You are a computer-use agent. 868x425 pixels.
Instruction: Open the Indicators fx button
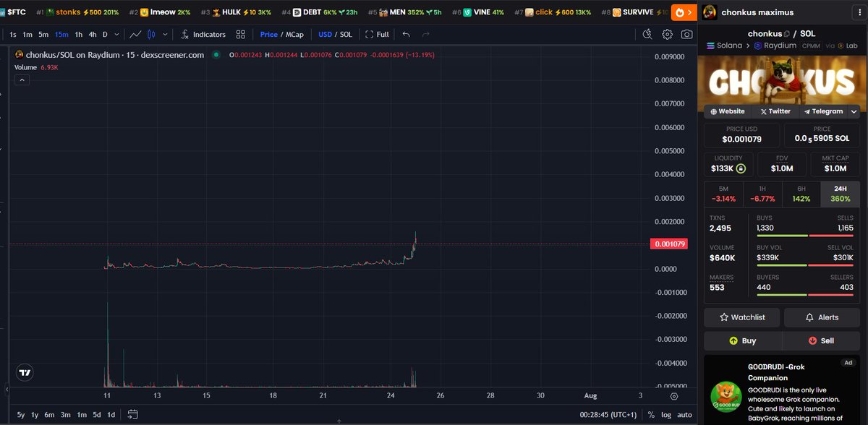click(x=203, y=34)
